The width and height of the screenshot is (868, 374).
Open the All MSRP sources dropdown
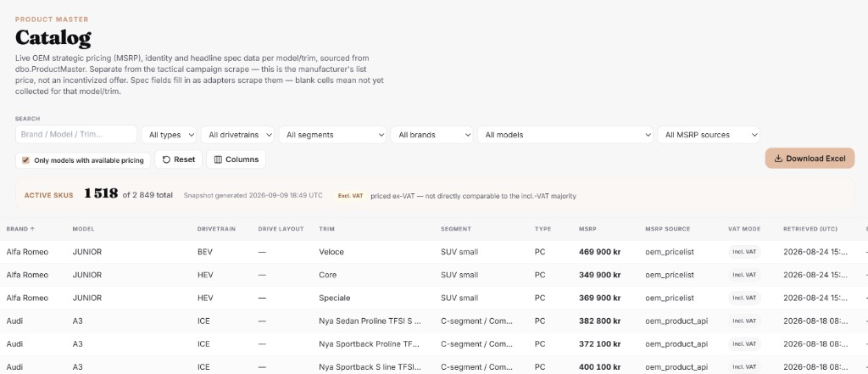pos(709,135)
